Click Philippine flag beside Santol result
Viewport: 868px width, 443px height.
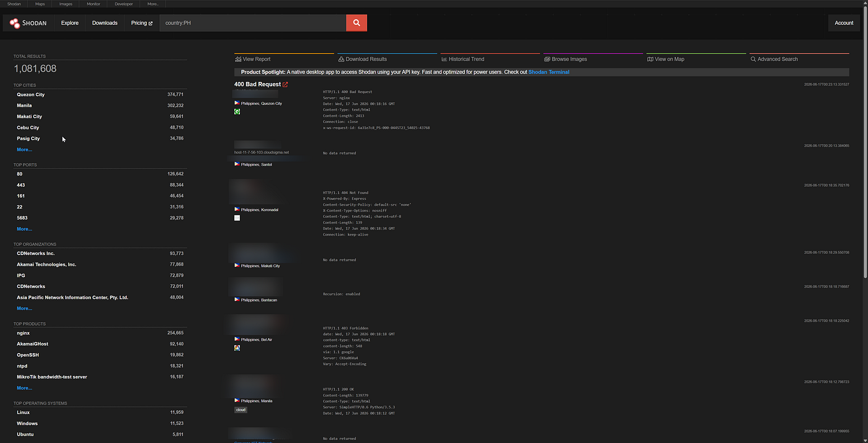pyautogui.click(x=237, y=164)
